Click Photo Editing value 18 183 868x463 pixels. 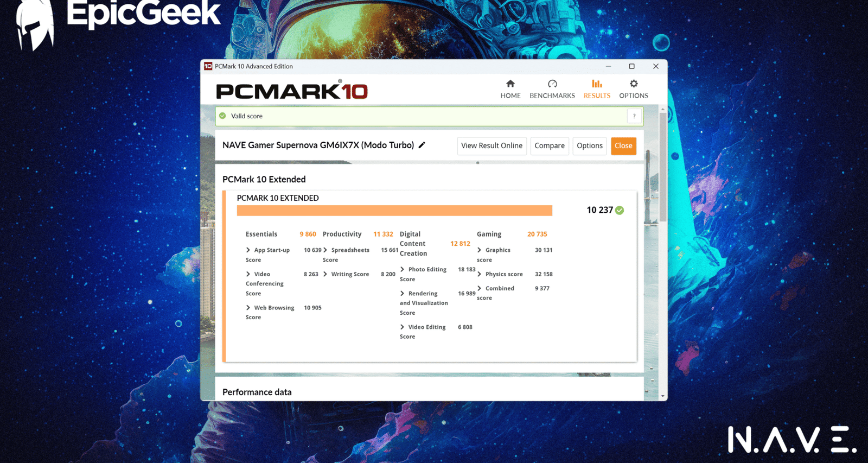[x=467, y=269]
